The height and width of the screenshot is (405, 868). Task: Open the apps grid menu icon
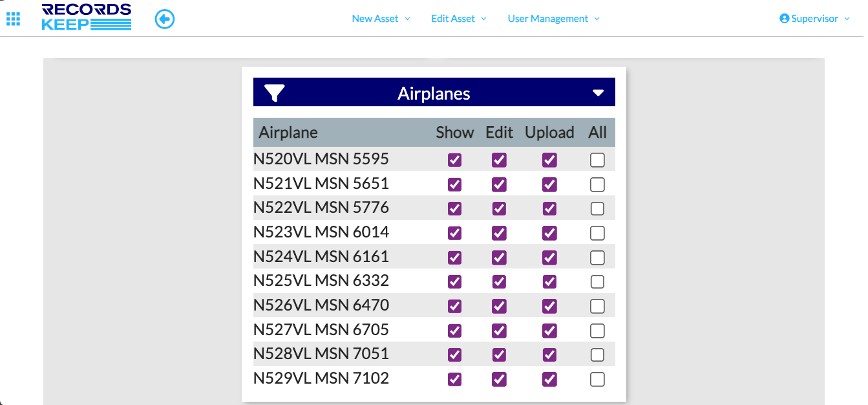click(13, 19)
